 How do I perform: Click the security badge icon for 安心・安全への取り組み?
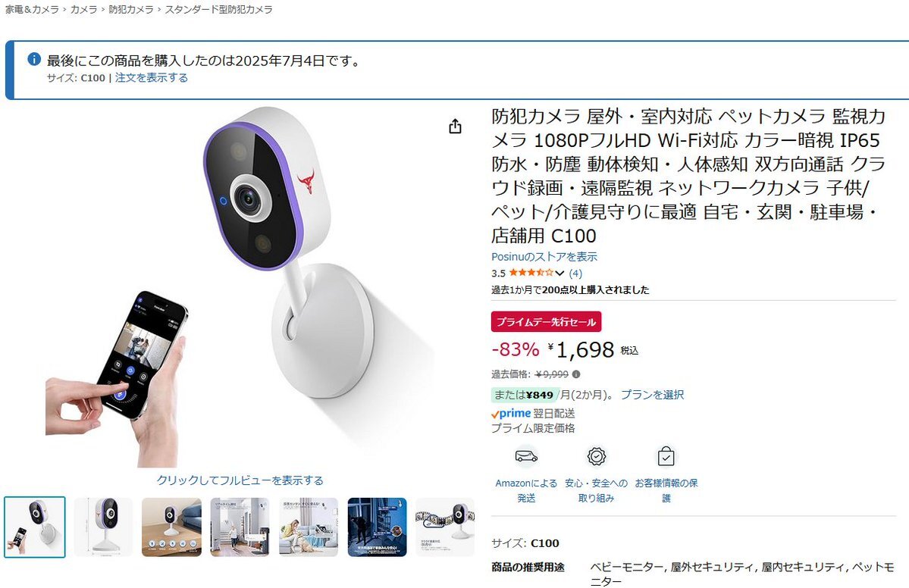(x=596, y=456)
